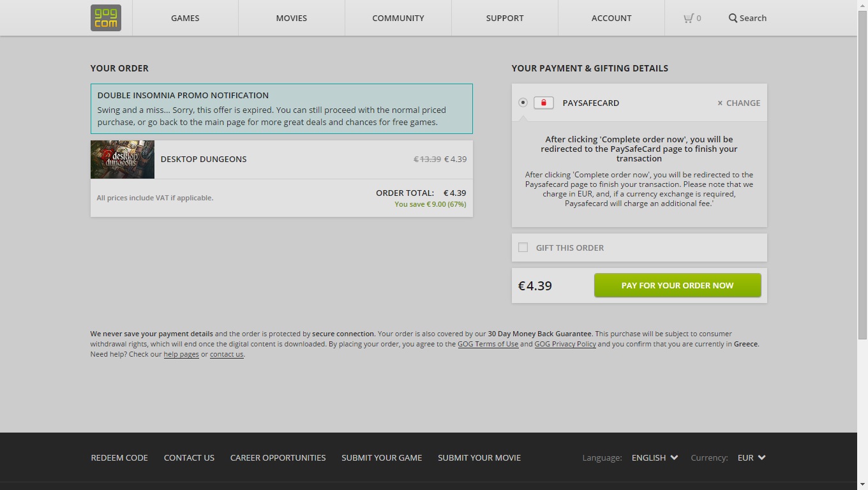The image size is (868, 490).
Task: Expand the EUR currency dropdown
Action: (751, 457)
